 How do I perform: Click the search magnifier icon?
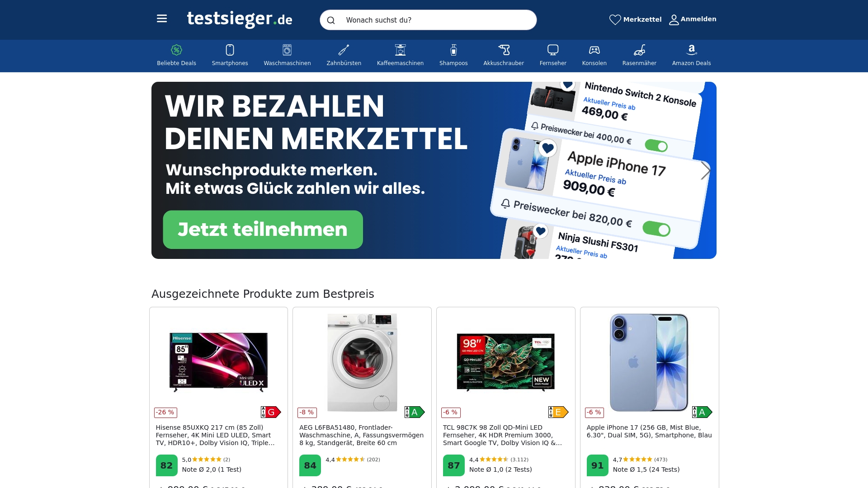pos(331,20)
